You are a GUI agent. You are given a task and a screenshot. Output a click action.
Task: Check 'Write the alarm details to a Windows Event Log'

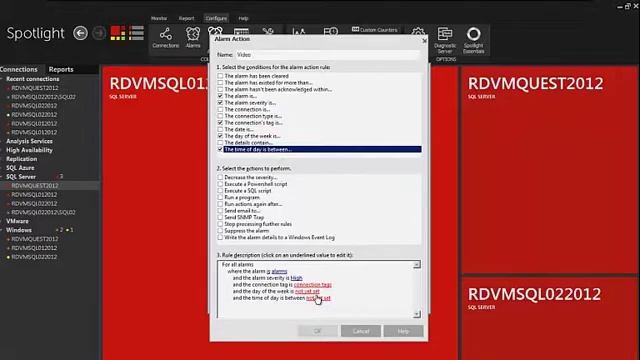click(220, 237)
